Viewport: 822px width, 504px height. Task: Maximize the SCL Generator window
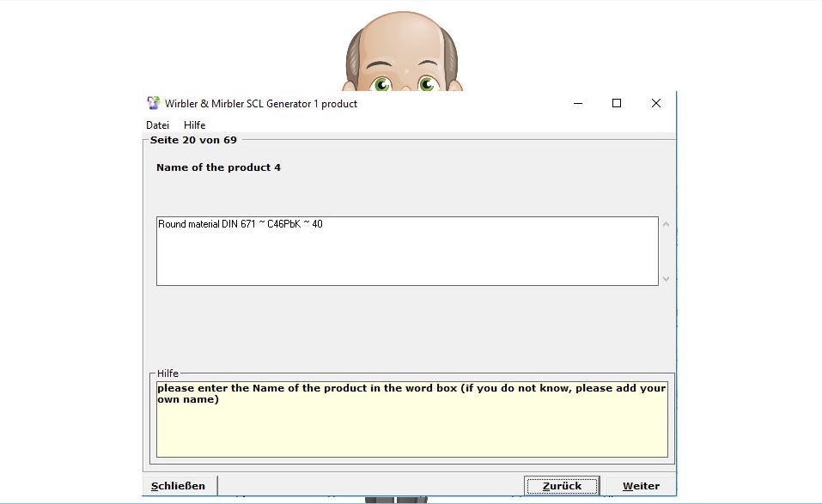pyautogui.click(x=616, y=103)
